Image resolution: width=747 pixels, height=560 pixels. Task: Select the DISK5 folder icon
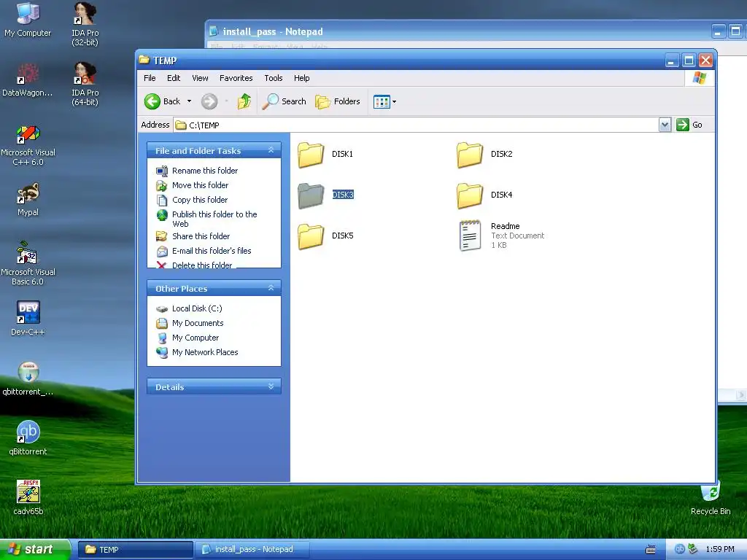311,236
